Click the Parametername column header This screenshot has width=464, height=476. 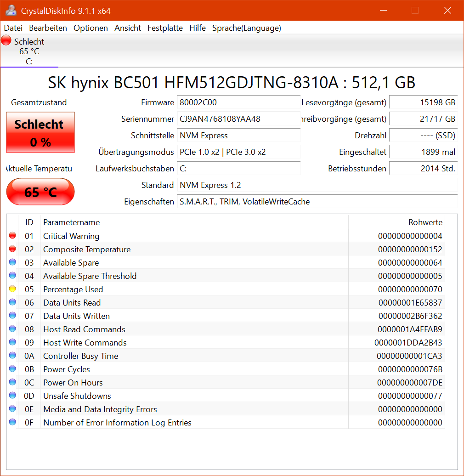(x=194, y=222)
